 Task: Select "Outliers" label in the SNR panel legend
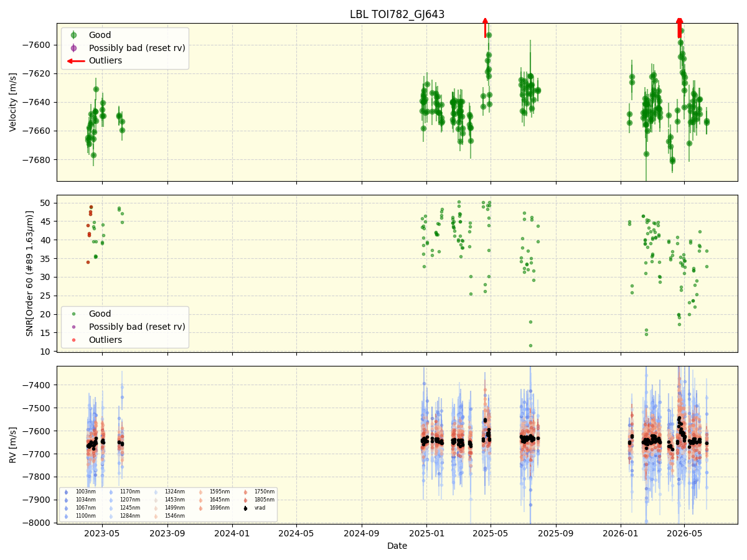coord(105,340)
